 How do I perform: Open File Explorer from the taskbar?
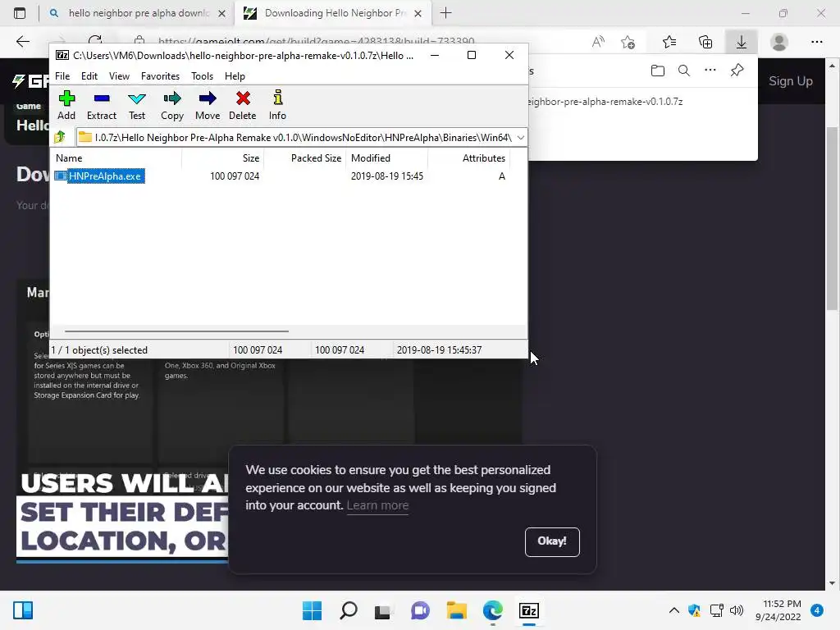(456, 610)
